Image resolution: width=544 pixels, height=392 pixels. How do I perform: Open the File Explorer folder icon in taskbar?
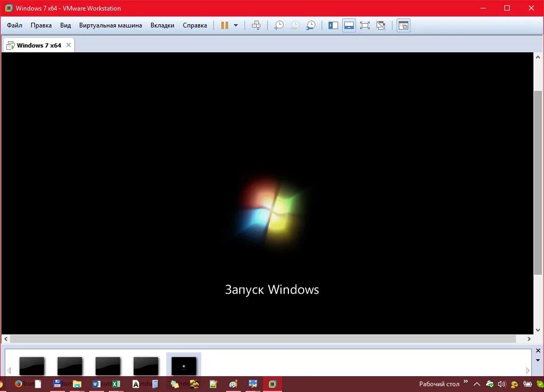tap(77, 384)
